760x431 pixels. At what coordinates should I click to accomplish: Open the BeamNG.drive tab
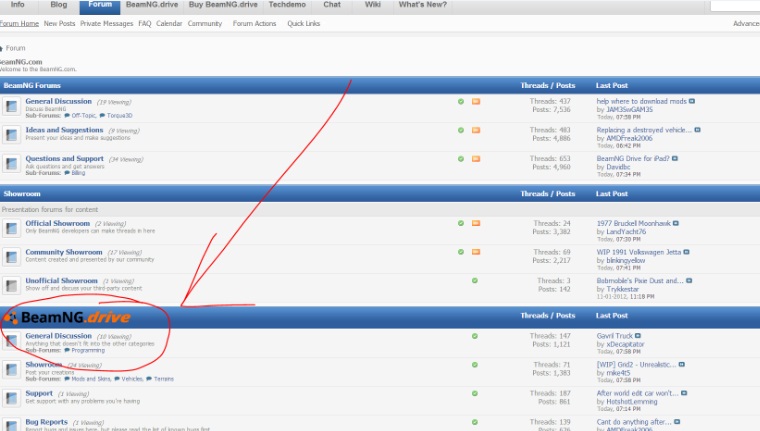tap(152, 5)
